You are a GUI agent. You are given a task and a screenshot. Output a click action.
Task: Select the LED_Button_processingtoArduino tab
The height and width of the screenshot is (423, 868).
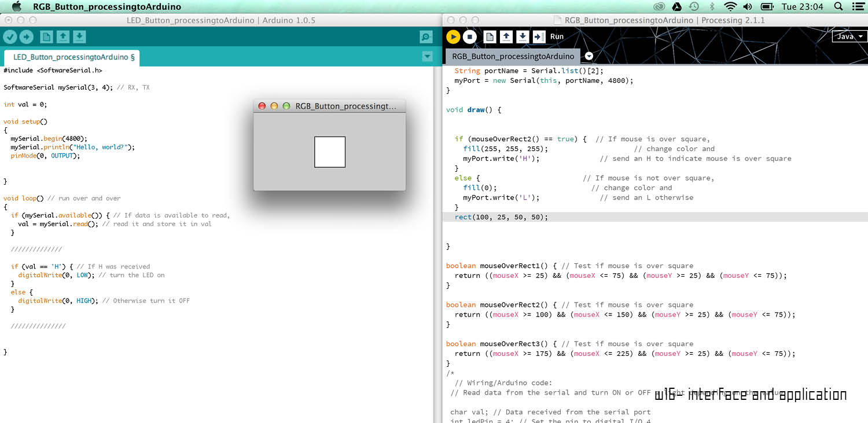point(72,57)
